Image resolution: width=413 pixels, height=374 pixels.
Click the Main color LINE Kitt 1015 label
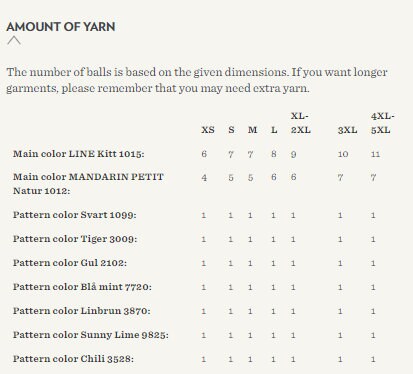pyautogui.click(x=79, y=154)
